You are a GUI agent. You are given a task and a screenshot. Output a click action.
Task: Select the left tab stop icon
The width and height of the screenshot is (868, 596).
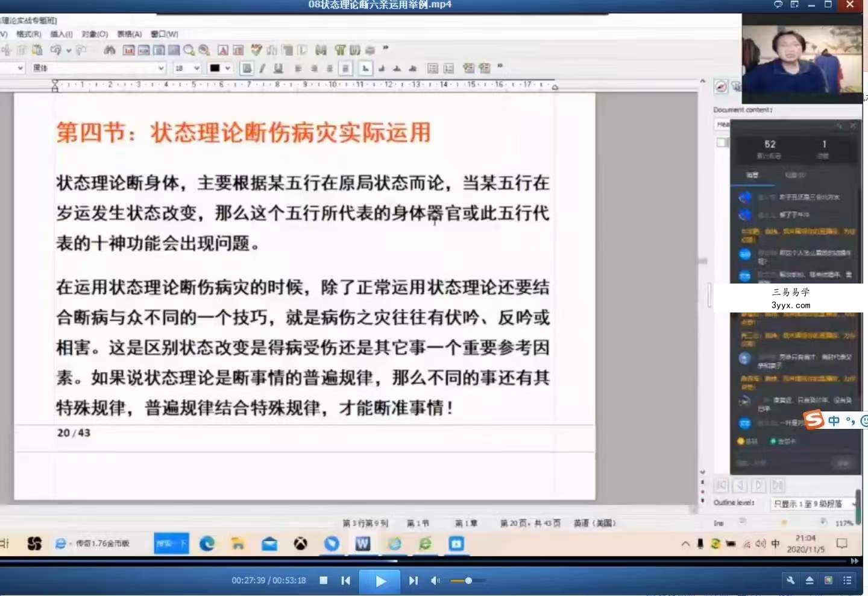click(365, 68)
